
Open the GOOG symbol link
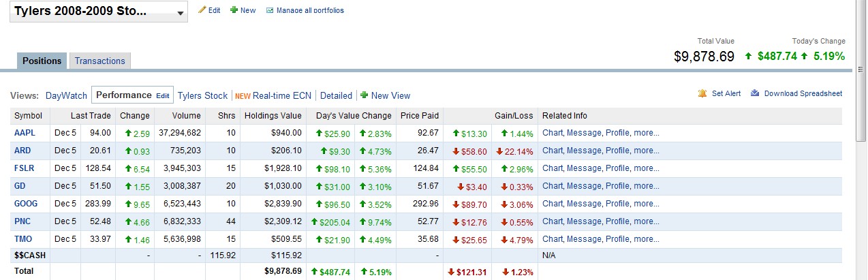26,204
